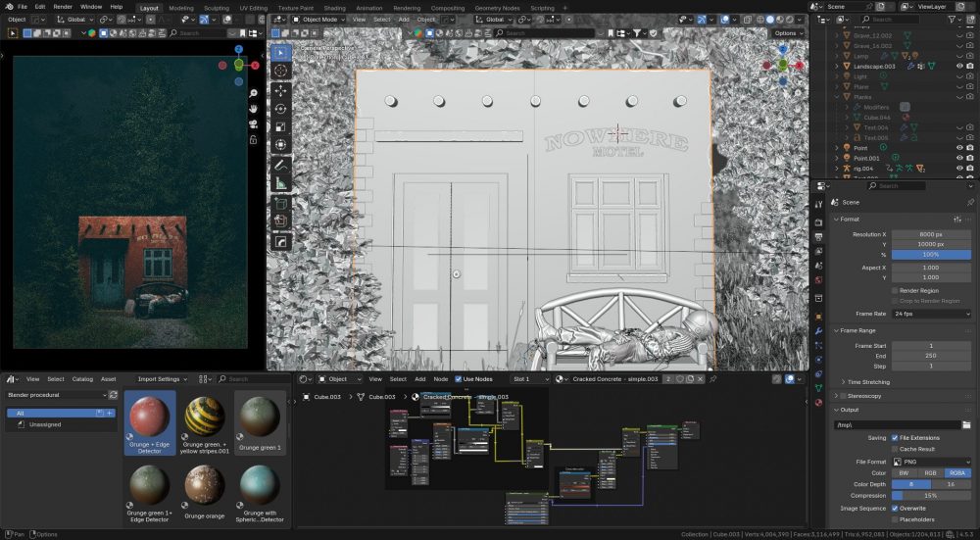This screenshot has width=980, height=540.
Task: Select the Annotate tool
Action: (280, 166)
